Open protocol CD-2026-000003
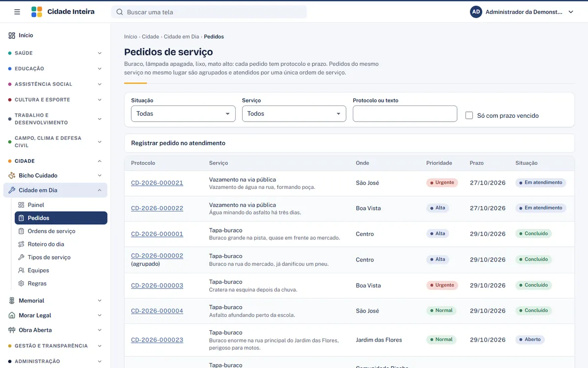This screenshot has width=588, height=368. click(x=157, y=286)
